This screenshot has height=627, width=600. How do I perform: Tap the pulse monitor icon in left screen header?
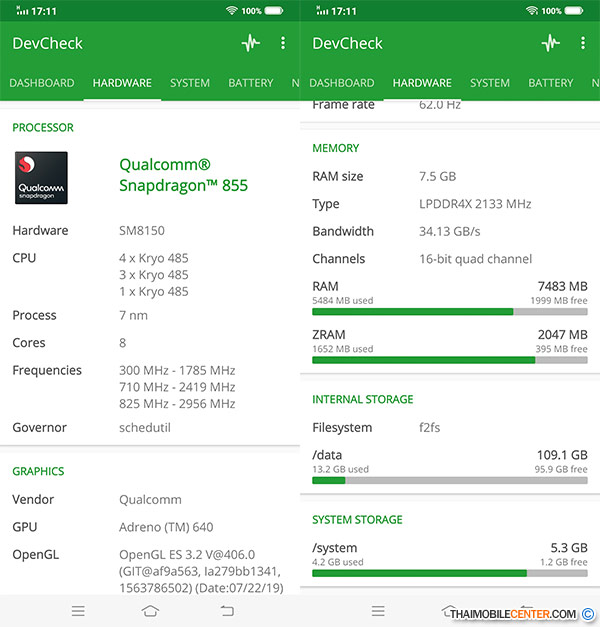[250, 43]
